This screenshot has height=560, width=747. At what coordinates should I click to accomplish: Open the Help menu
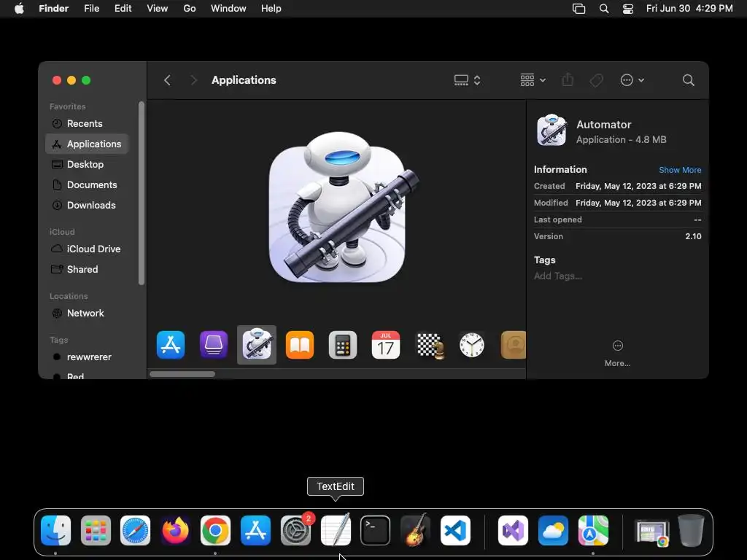tap(271, 9)
